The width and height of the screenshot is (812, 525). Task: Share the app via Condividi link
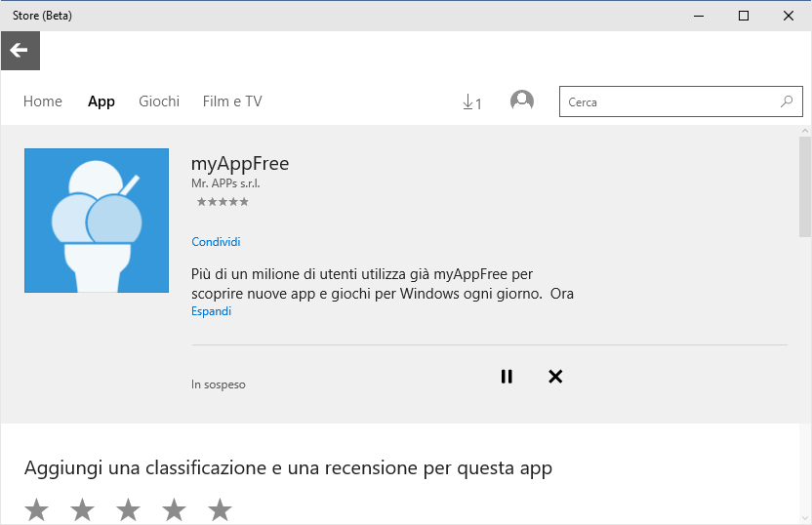(216, 242)
